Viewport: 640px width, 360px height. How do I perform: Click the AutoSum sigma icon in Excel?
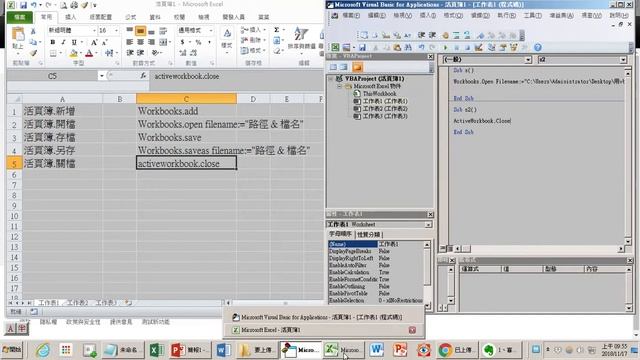point(276,30)
